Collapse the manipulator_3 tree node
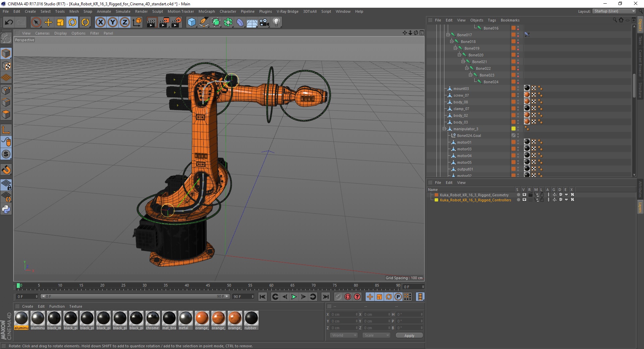Image resolution: width=644 pixels, height=349 pixels. point(444,129)
